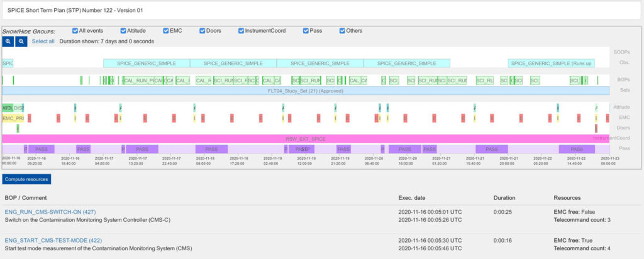Disable the EMC group checkbox
The width and height of the screenshot is (644, 259).
click(x=165, y=30)
